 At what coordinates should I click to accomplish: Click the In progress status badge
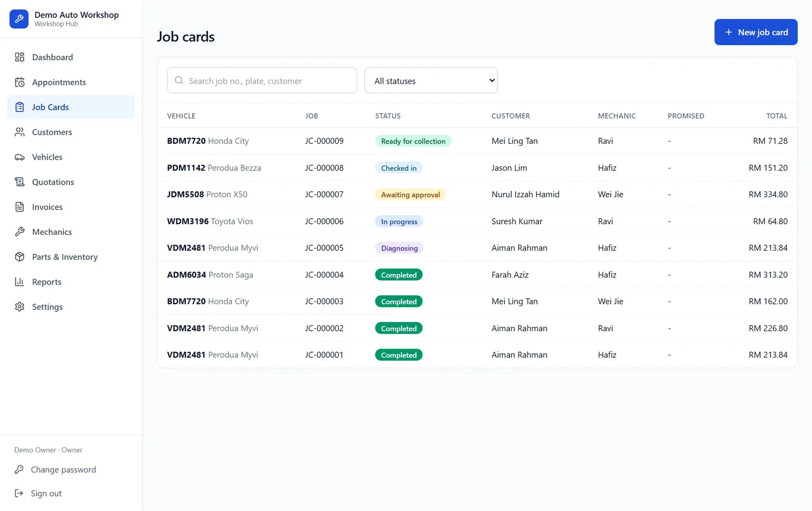399,222
